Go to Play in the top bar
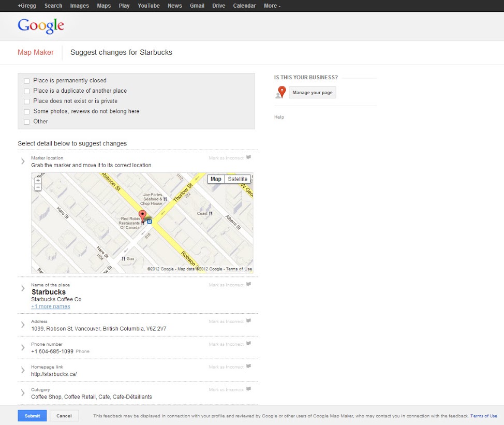The width and height of the screenshot is (504, 425). [124, 6]
